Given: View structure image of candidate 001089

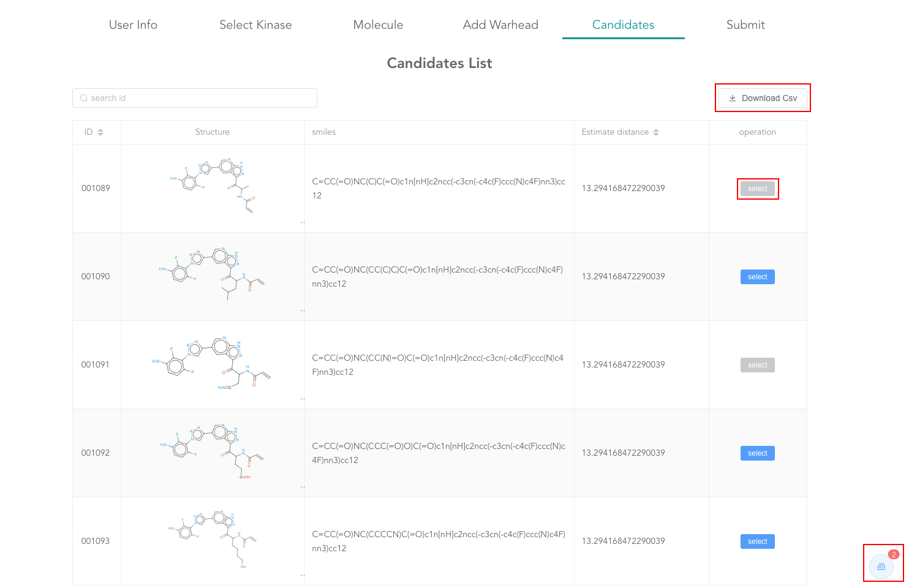Looking at the screenshot, I should point(213,187).
